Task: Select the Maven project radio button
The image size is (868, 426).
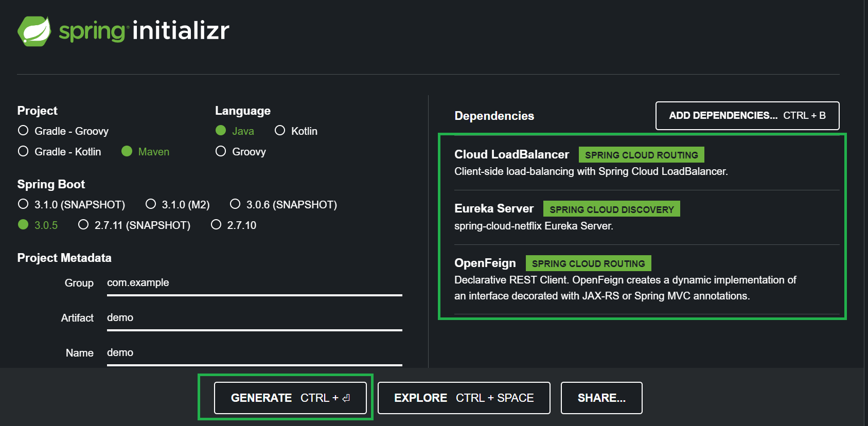Action: pos(127,151)
